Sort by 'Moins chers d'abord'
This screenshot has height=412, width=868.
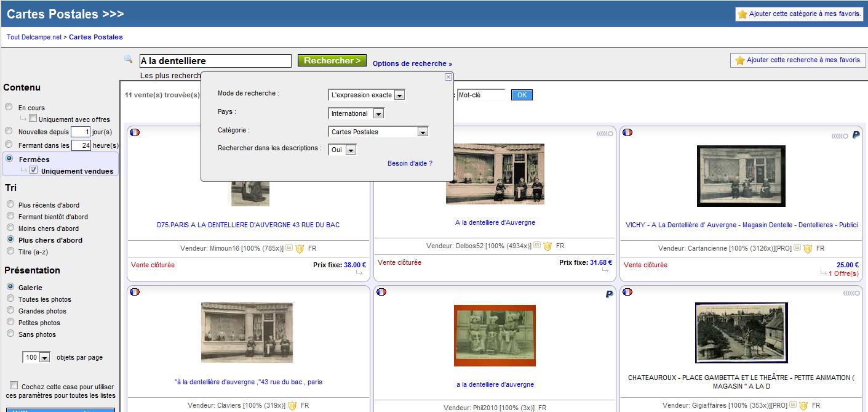(10, 227)
